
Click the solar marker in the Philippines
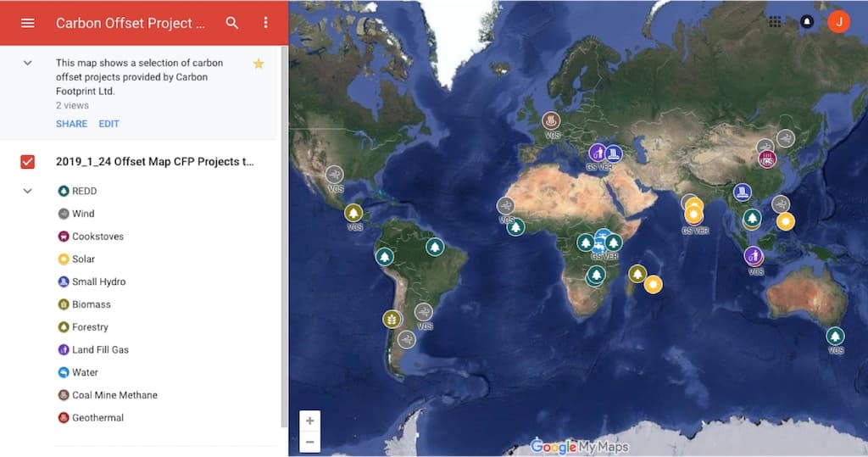point(786,221)
